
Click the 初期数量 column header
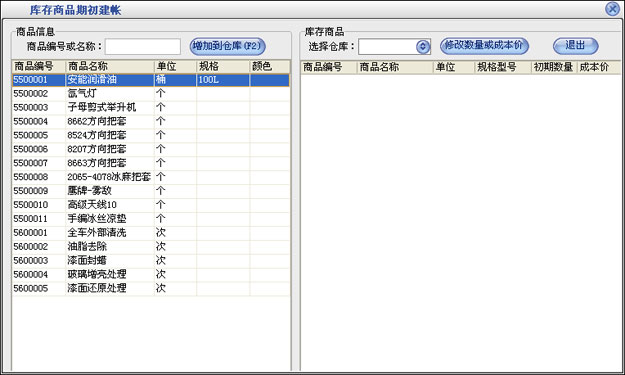(554, 67)
